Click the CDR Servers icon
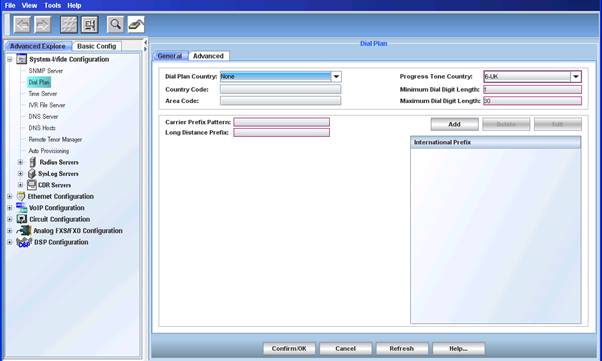 coord(32,185)
